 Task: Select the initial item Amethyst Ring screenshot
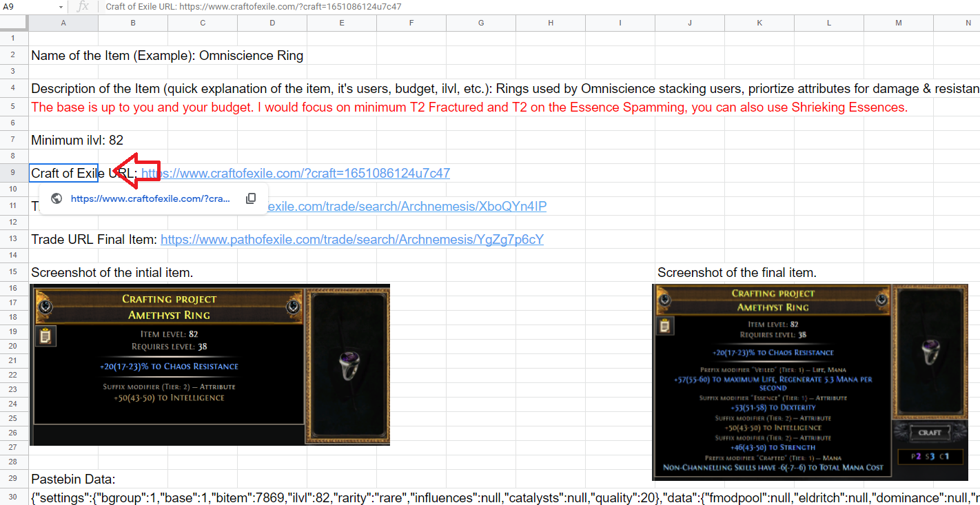(x=210, y=364)
